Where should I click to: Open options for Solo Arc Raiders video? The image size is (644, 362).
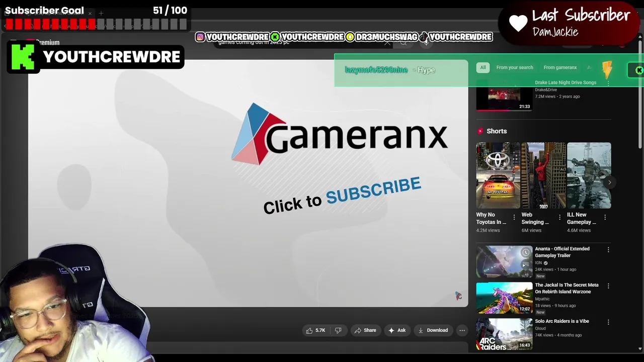pos(608,321)
